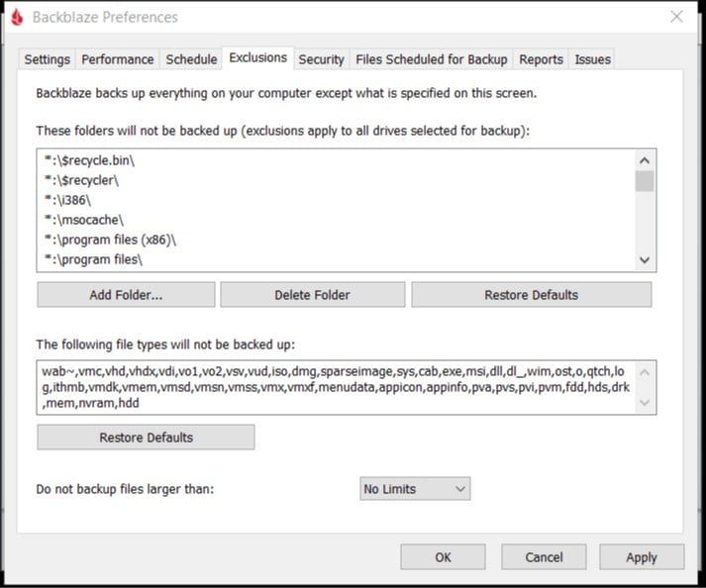
Task: Click the Add Folder... button
Action: click(126, 295)
